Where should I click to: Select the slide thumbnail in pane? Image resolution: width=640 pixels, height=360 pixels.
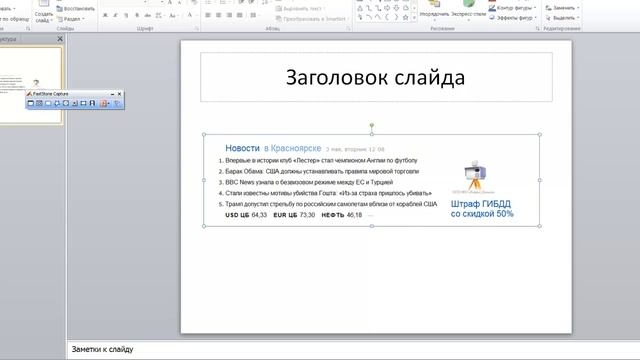[31, 85]
